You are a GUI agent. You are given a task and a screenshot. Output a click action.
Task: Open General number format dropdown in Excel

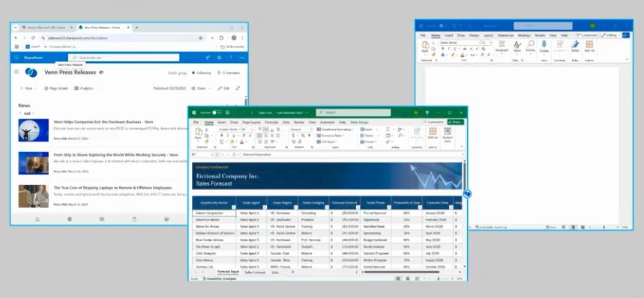click(x=310, y=129)
